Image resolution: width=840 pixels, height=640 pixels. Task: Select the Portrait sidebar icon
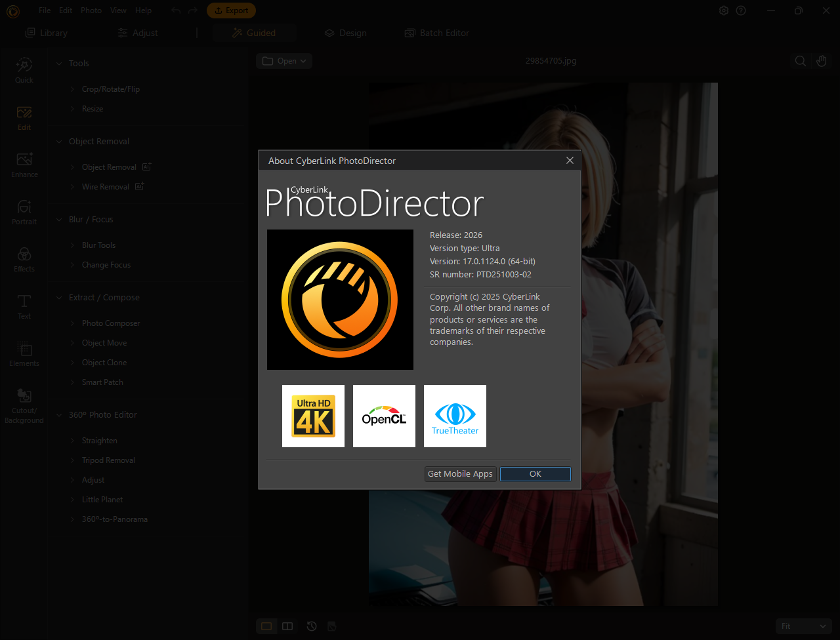pos(24,212)
